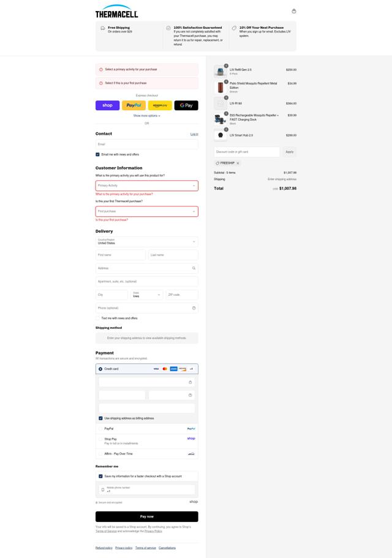
Task: Click the Visa card brand icon
Action: 156,369
